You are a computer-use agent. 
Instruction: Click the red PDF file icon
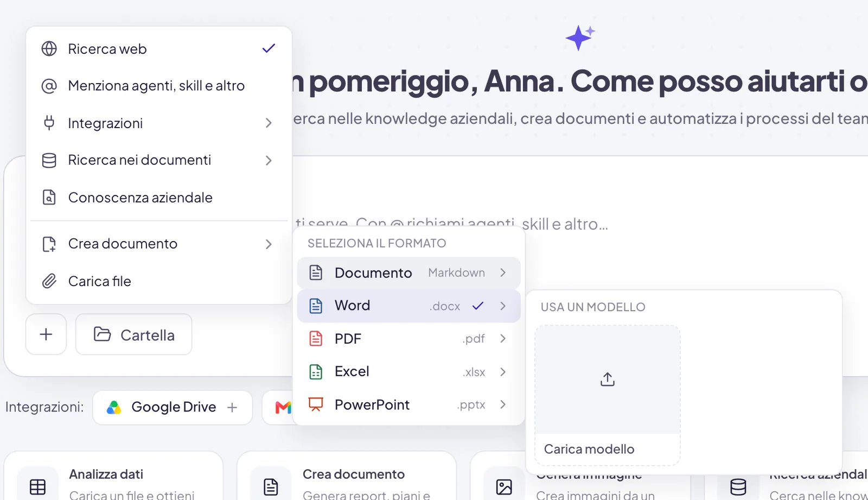coord(316,339)
